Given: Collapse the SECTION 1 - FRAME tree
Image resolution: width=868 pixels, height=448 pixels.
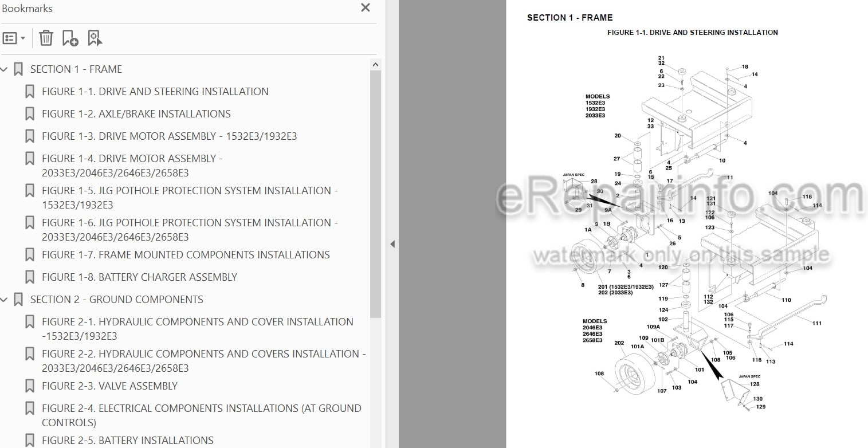Looking at the screenshot, I should click(4, 69).
